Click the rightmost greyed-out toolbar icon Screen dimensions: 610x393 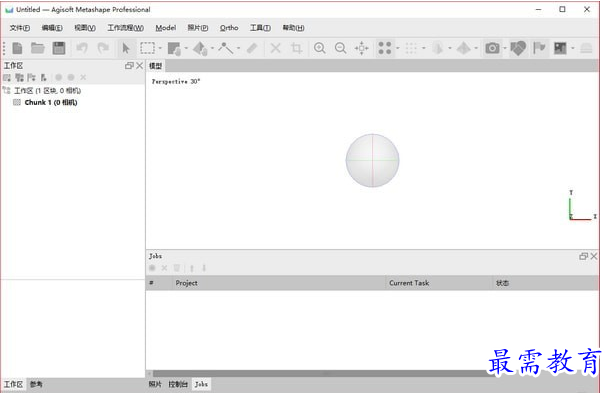click(x=586, y=48)
